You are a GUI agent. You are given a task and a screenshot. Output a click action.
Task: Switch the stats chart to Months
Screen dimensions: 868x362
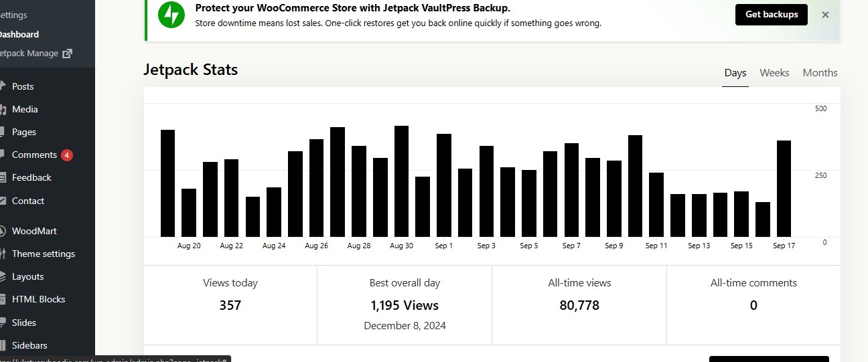pyautogui.click(x=820, y=73)
